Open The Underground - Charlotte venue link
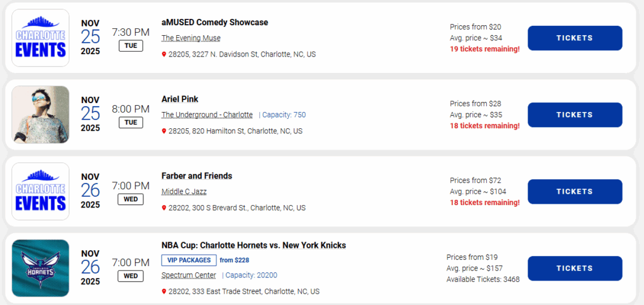Screen dimensions: 644x305 point(207,115)
